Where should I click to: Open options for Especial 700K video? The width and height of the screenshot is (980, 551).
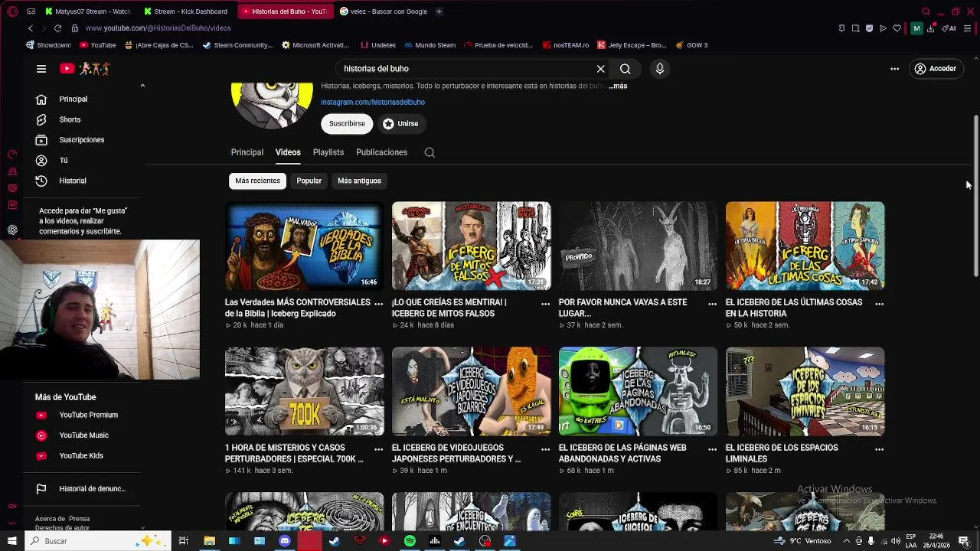point(378,449)
